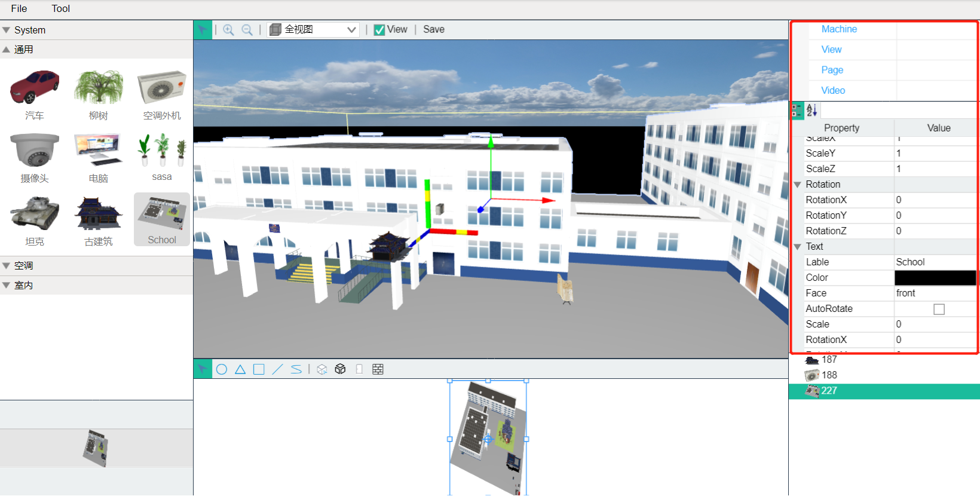The height and width of the screenshot is (496, 980).
Task: Collapse the Text property group
Action: [x=797, y=247]
